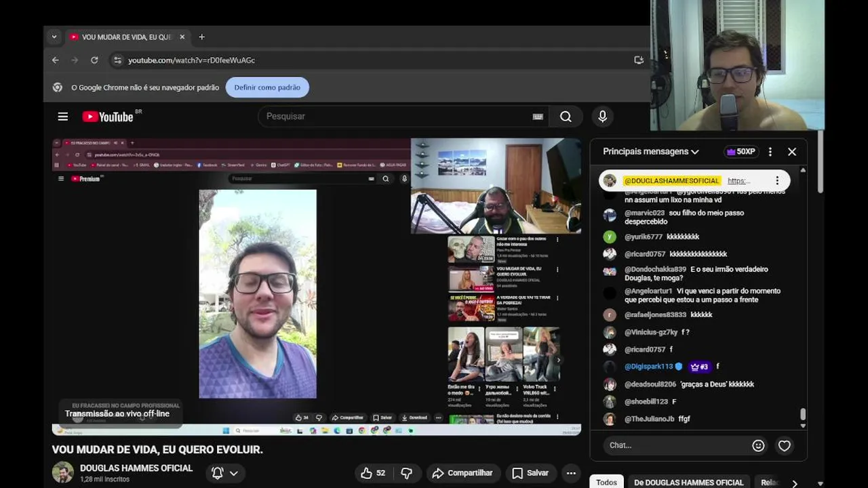Image resolution: width=868 pixels, height=488 pixels.
Task: Click the video player area
Action: point(317,287)
